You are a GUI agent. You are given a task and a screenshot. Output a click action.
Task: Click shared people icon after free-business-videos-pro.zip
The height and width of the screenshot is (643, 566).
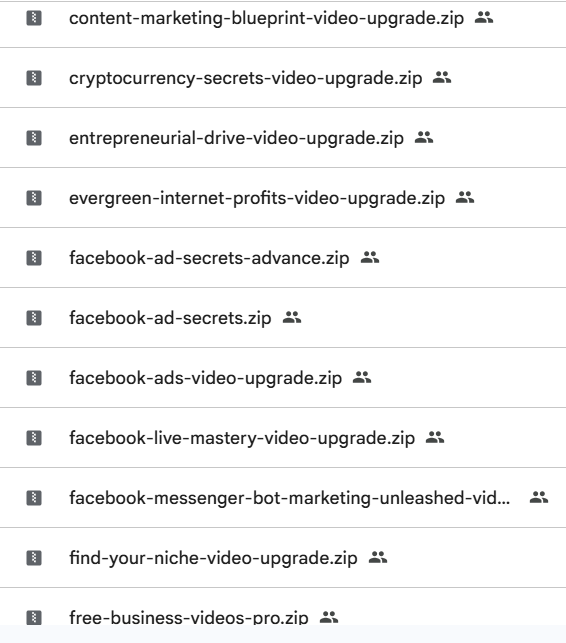point(329,617)
